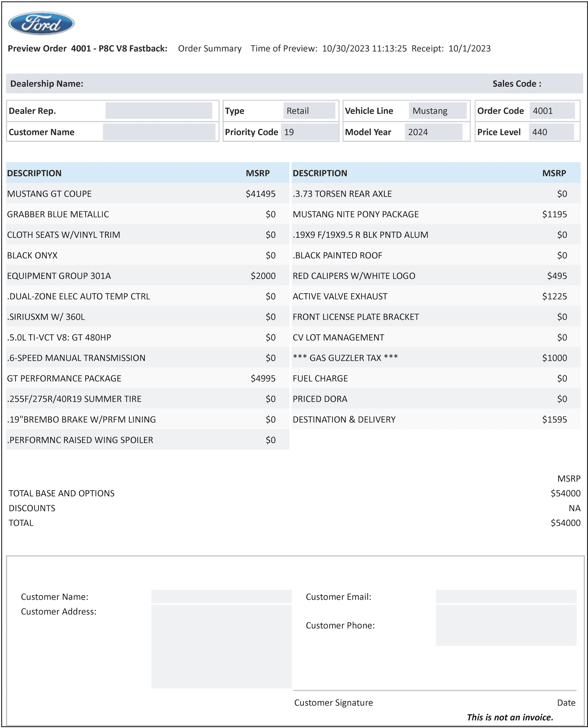Select .5.0L TI-VCT V8: GT 480HP row
The image size is (588, 728).
[147, 337]
